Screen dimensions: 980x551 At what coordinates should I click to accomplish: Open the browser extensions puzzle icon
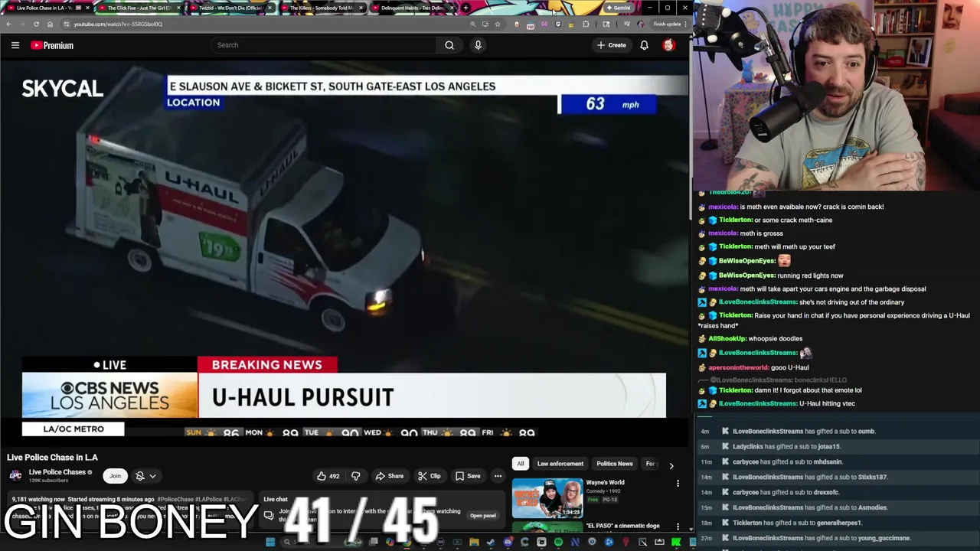[x=586, y=24]
